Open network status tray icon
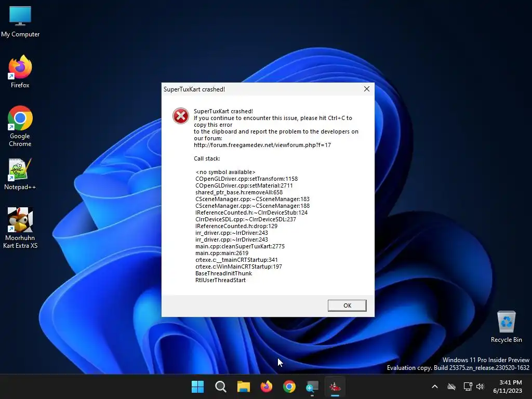This screenshot has width=532, height=399. [x=468, y=387]
